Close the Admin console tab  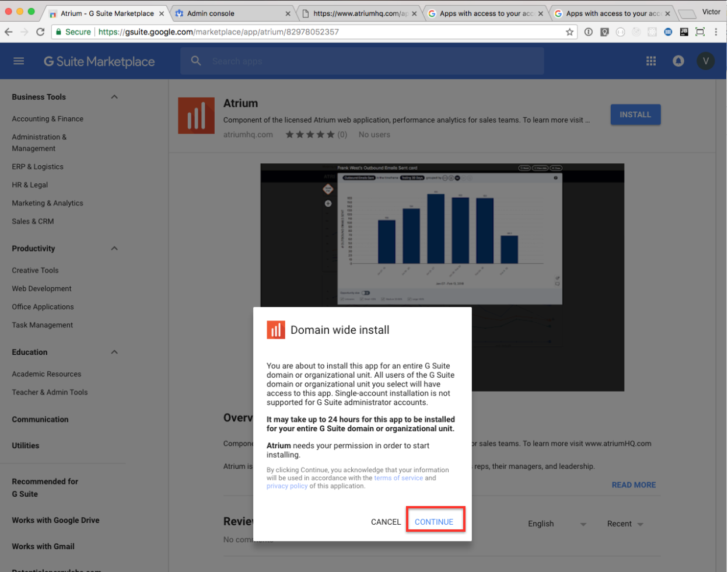coord(288,13)
